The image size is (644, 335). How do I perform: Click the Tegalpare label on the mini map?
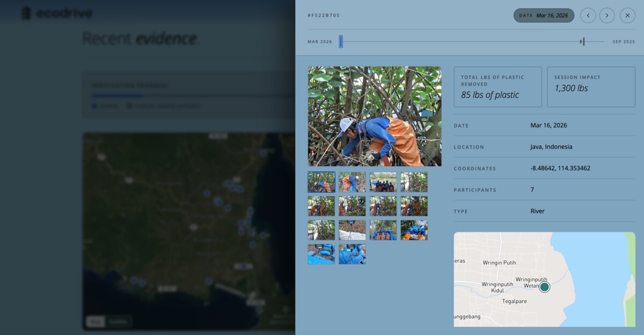514,301
